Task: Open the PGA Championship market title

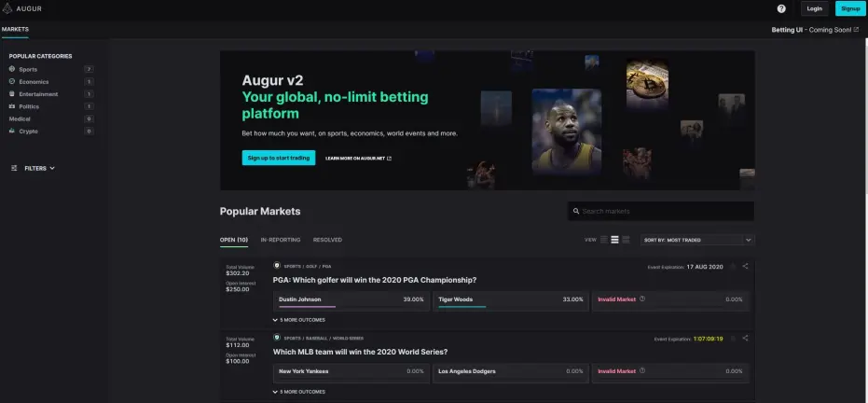Action: 375,280
